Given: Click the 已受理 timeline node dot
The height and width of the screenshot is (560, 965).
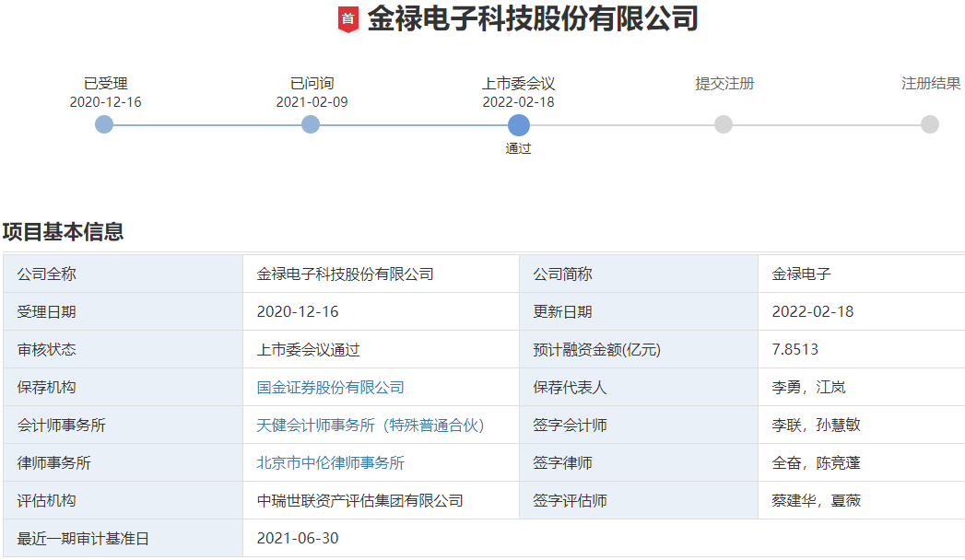Looking at the screenshot, I should (104, 124).
